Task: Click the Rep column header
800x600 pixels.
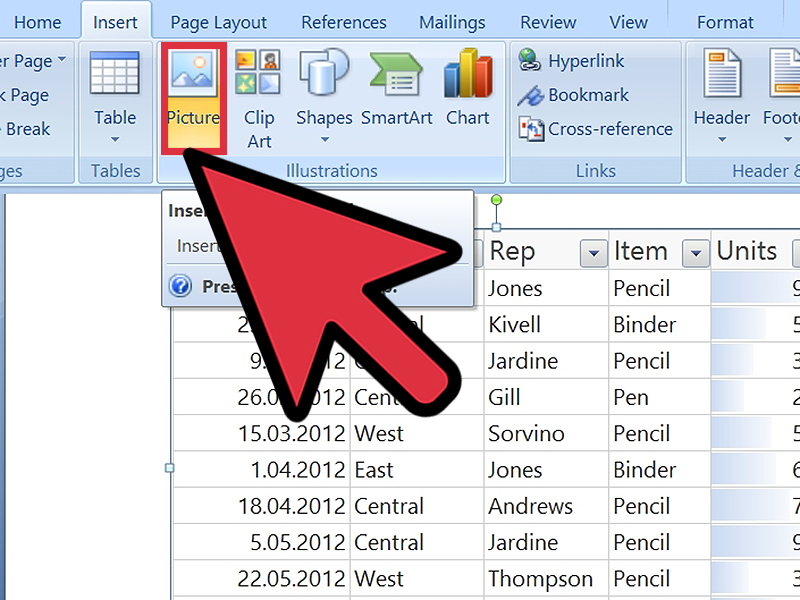Action: click(x=546, y=251)
